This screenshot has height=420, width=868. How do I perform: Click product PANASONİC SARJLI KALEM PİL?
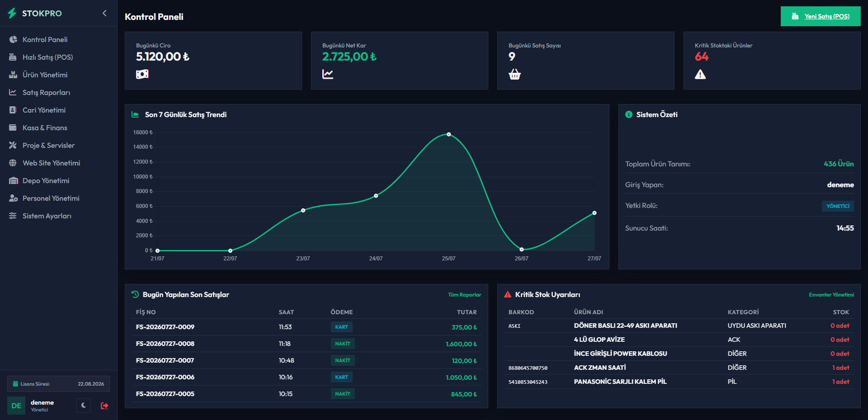pos(620,382)
